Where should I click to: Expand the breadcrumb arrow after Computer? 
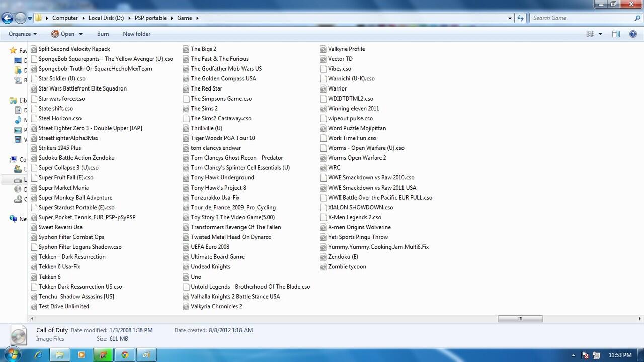pyautogui.click(x=83, y=18)
